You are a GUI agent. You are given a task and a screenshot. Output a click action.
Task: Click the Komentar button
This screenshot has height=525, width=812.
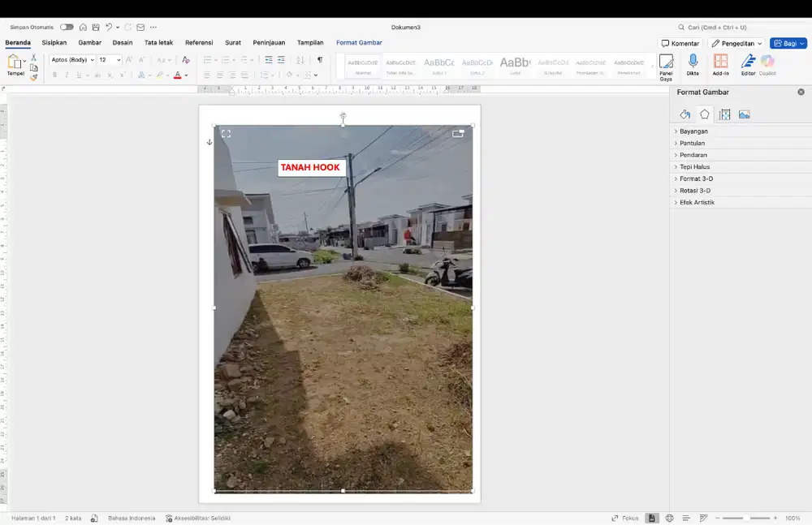[x=680, y=43]
